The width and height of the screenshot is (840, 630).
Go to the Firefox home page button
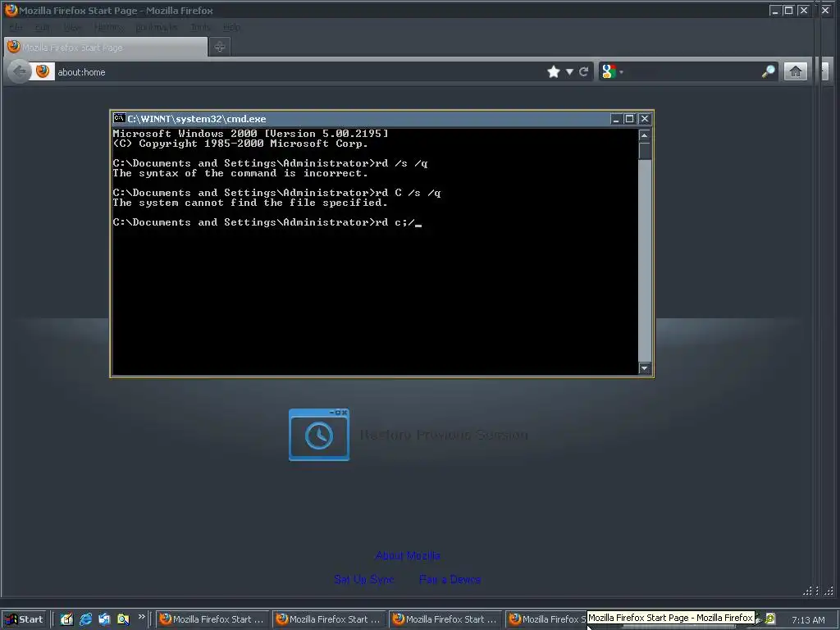click(x=796, y=71)
